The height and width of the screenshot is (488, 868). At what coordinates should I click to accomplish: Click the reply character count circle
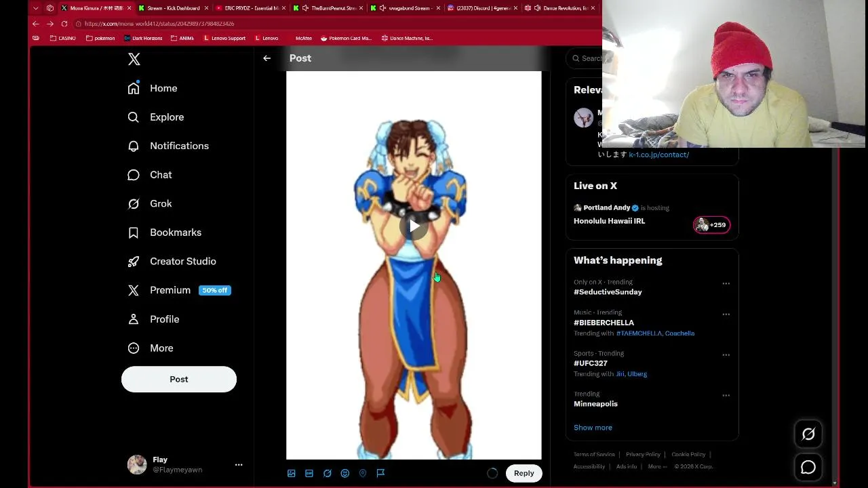click(x=492, y=473)
